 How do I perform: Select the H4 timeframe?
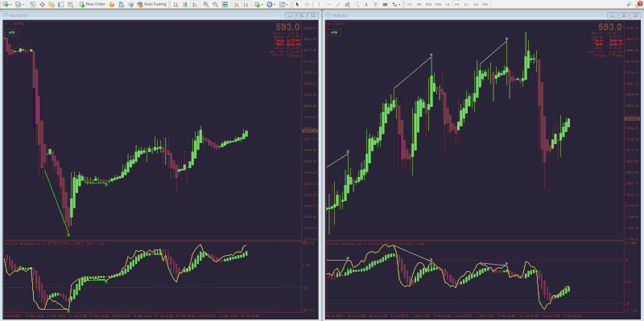456,4
